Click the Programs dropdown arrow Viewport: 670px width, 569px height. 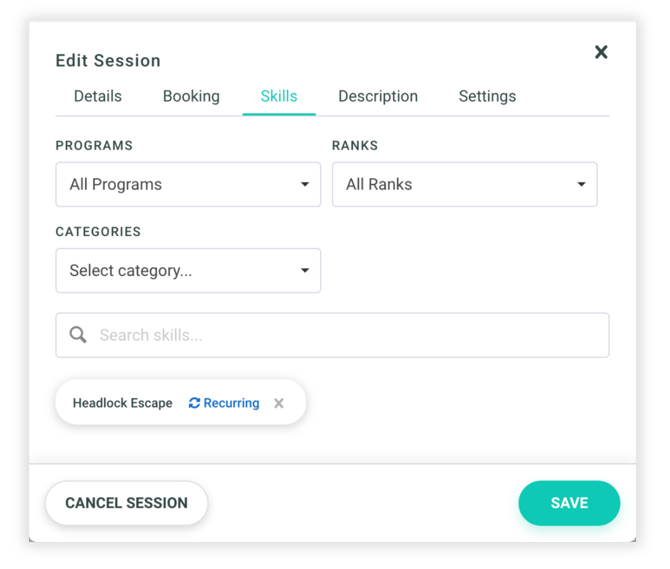click(305, 185)
